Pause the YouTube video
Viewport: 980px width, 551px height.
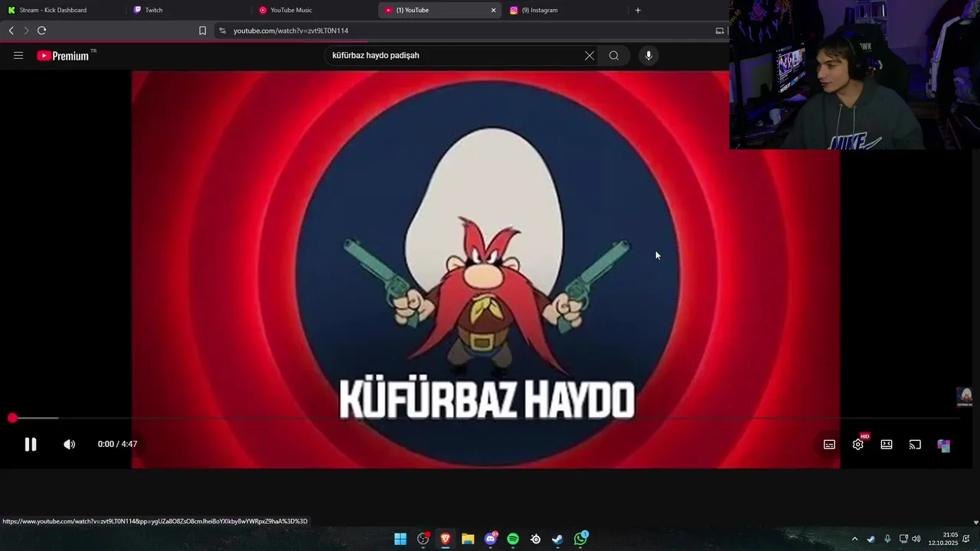(x=31, y=444)
